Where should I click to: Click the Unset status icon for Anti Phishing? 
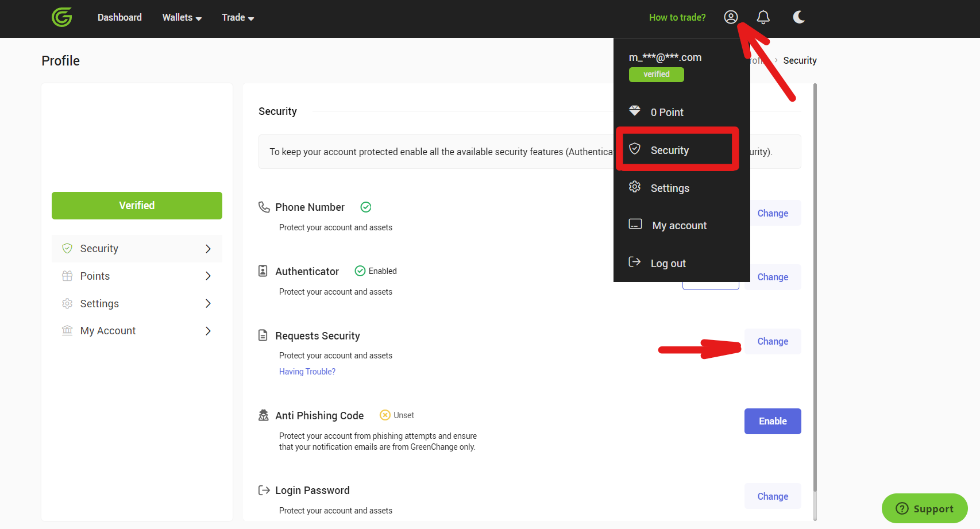[x=385, y=415]
